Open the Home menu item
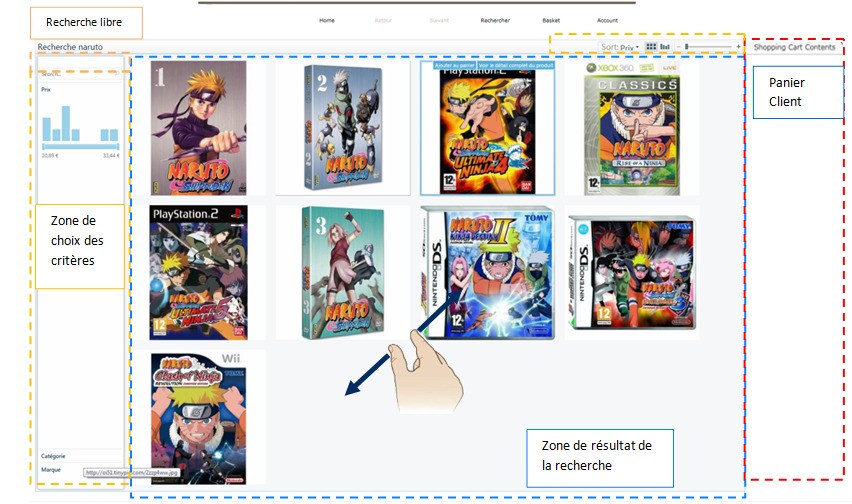This screenshot has height=504, width=852. click(327, 21)
